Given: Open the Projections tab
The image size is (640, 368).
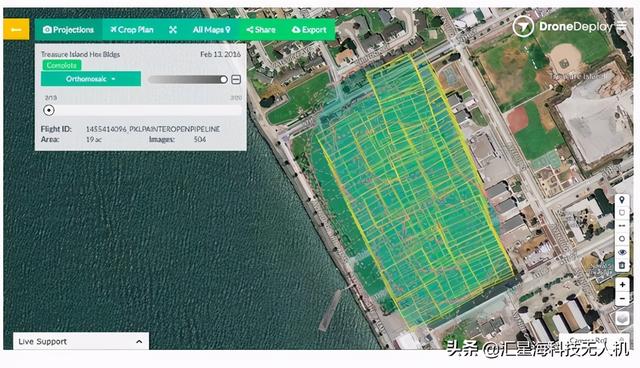Looking at the screenshot, I should pos(68,30).
